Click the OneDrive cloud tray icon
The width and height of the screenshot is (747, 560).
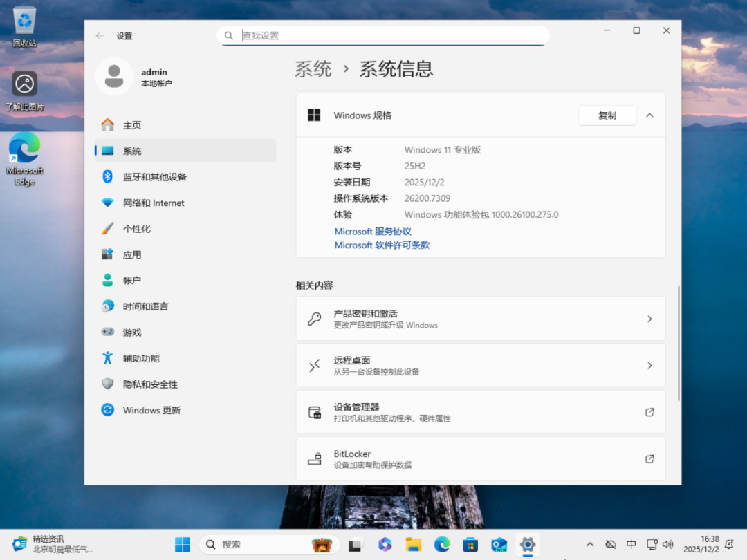click(611, 544)
